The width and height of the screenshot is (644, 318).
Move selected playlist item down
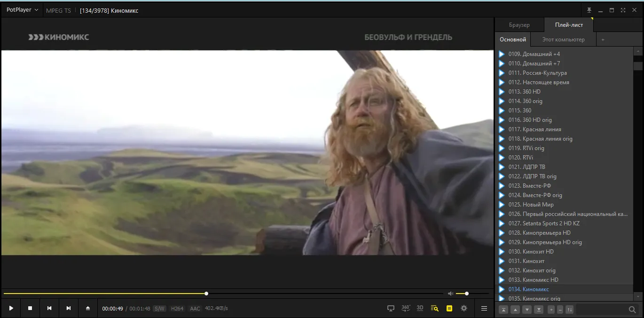click(527, 310)
